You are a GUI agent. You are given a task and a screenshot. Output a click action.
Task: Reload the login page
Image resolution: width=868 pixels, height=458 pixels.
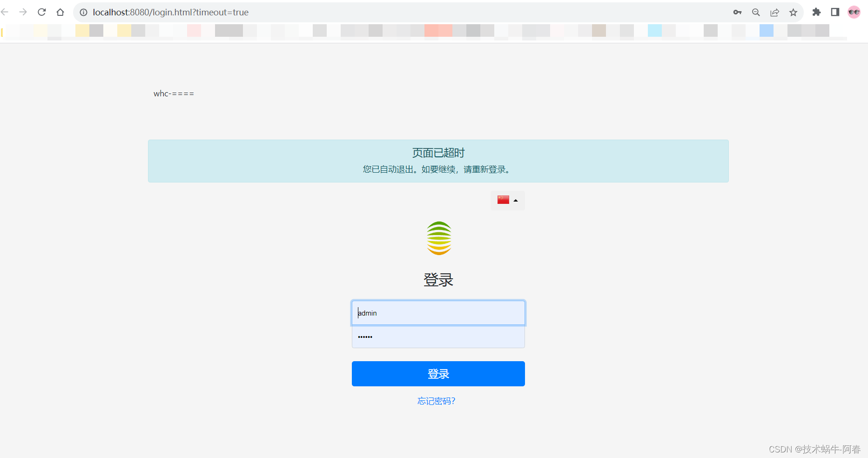point(42,12)
